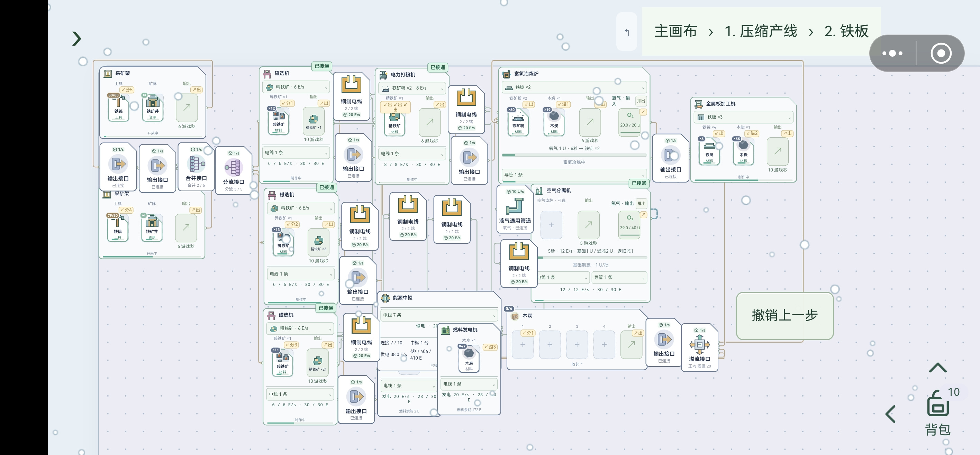The width and height of the screenshot is (980, 455).
Task: Toggle 排出 in 富氧冶炼炉
Action: click(x=641, y=101)
